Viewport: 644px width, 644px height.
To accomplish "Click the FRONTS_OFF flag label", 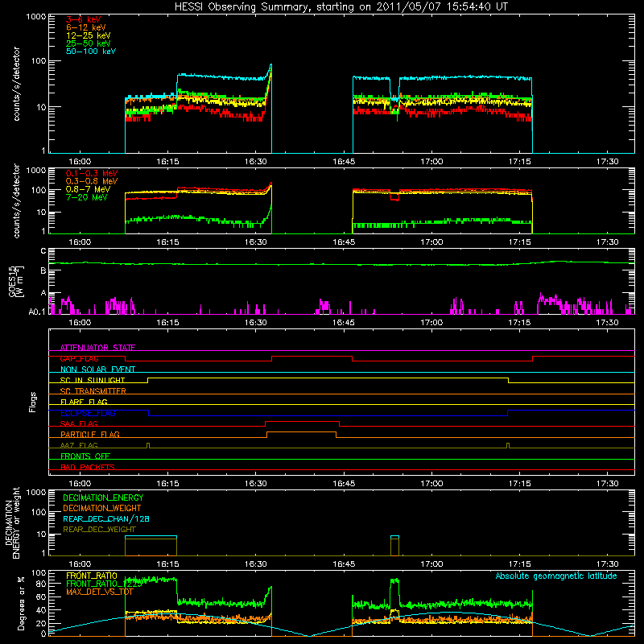I will tap(85, 456).
